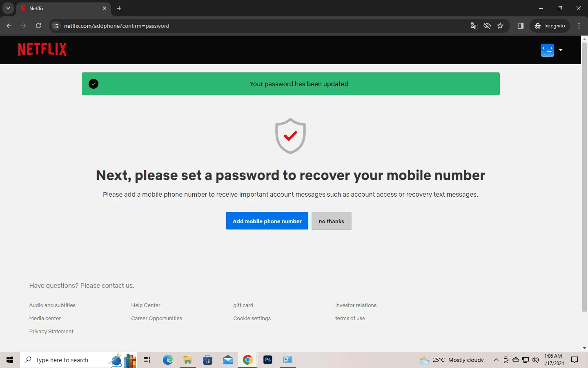The width and height of the screenshot is (588, 368).
Task: Open the terms of use link
Action: point(350,318)
